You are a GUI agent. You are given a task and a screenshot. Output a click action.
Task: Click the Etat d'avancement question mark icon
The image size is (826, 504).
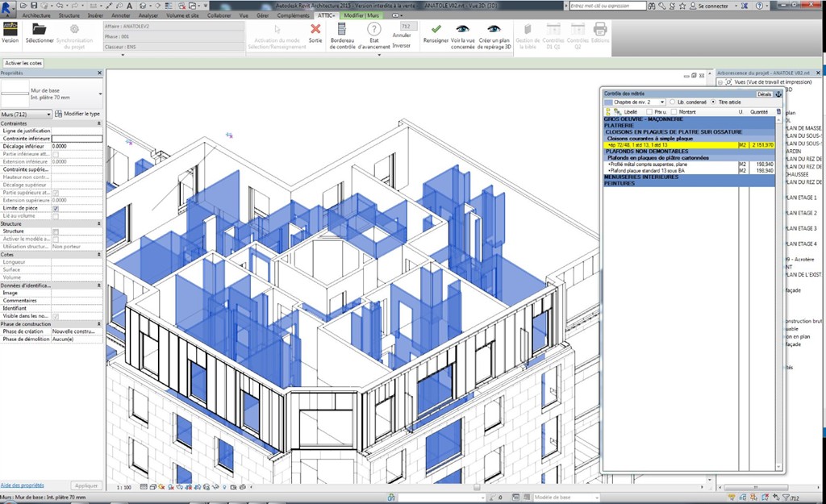point(373,31)
